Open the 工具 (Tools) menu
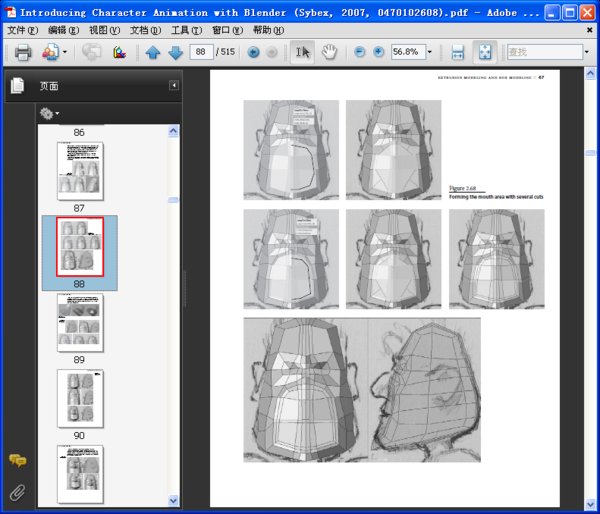The image size is (600, 514). pyautogui.click(x=186, y=30)
